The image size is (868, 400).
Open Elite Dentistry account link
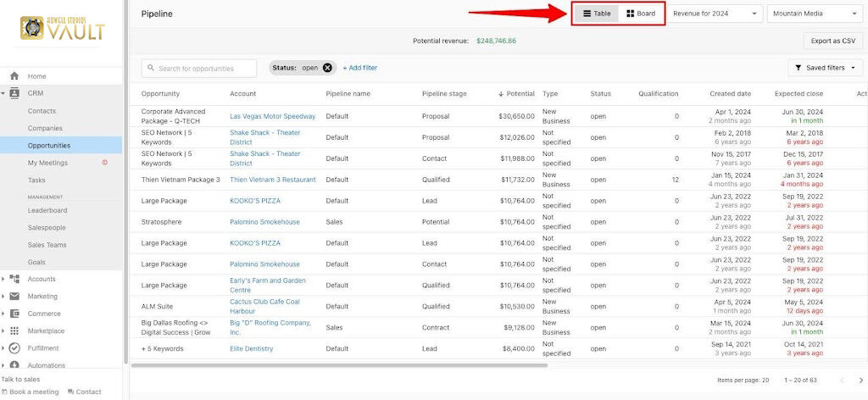point(251,349)
